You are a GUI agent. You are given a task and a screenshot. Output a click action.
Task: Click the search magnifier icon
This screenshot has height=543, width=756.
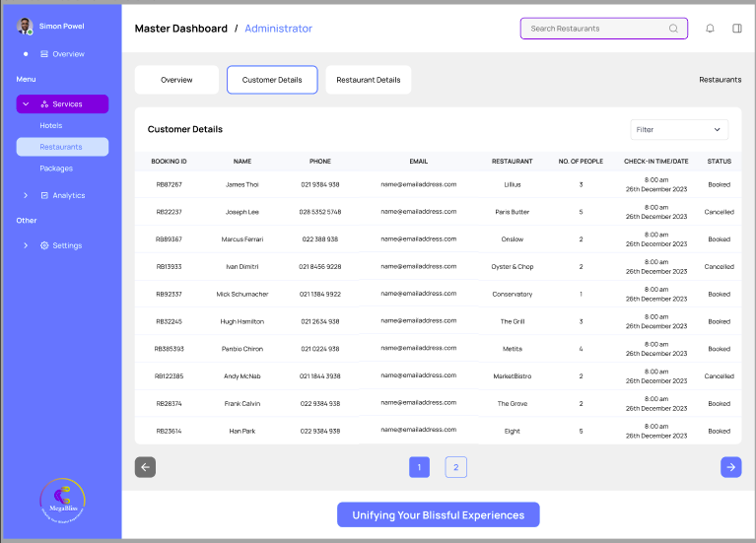coord(673,29)
